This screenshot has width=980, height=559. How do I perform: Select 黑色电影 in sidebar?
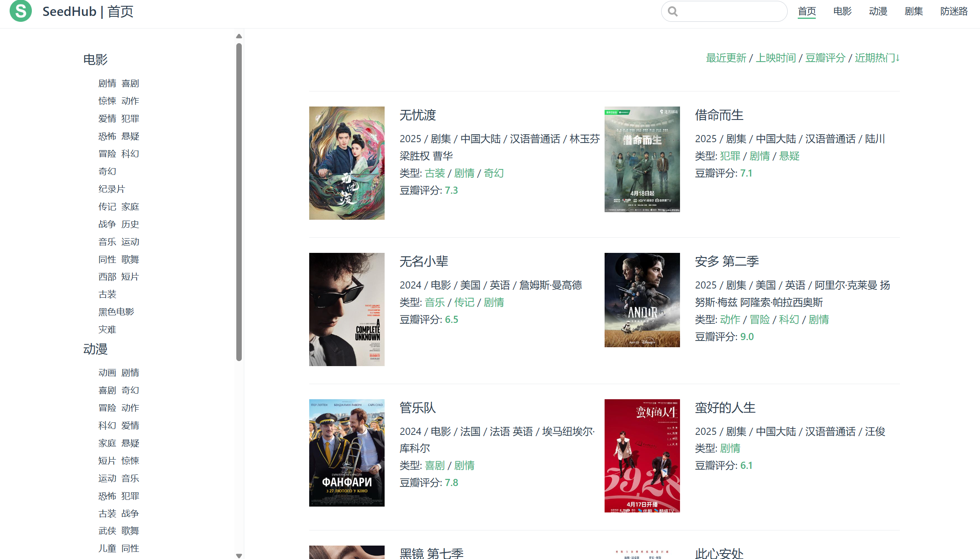pyautogui.click(x=116, y=312)
